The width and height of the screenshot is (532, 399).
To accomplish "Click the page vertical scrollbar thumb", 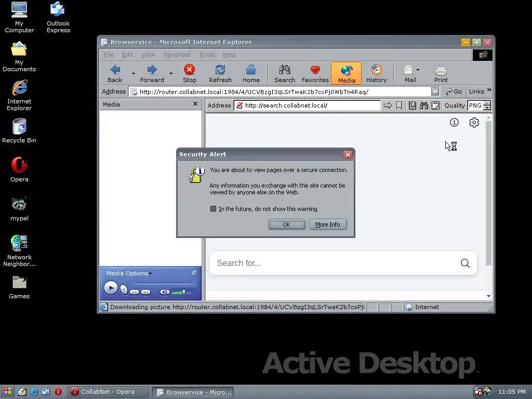I will (x=488, y=193).
